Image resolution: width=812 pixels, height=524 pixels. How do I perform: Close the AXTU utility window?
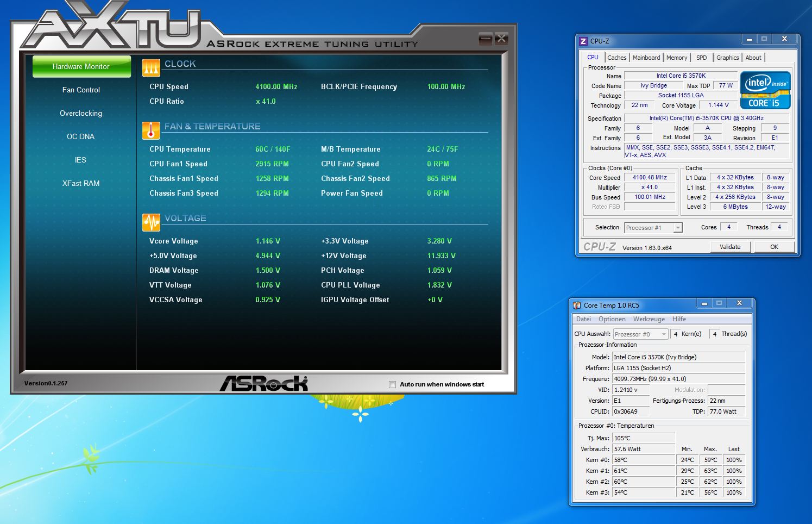click(501, 38)
